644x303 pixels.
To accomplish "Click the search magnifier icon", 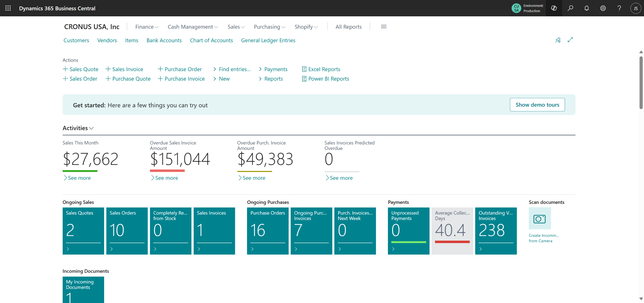I will point(570,8).
